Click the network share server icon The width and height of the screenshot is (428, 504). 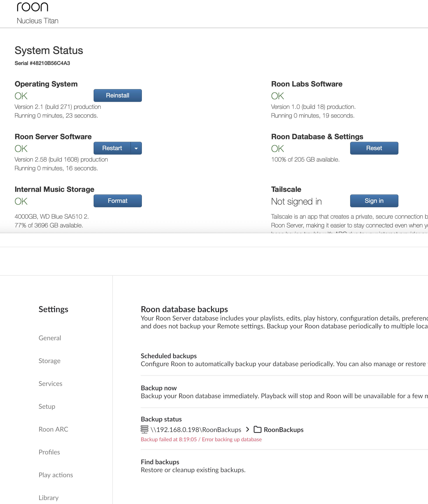click(144, 429)
